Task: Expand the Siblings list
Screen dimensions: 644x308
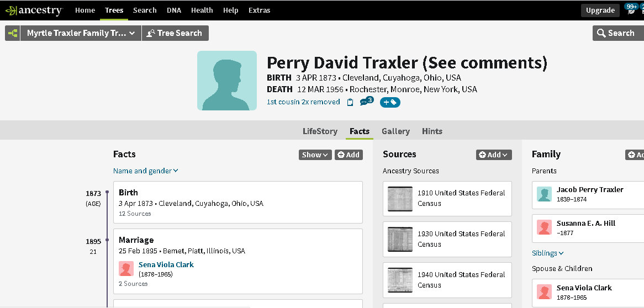Action: coord(547,253)
